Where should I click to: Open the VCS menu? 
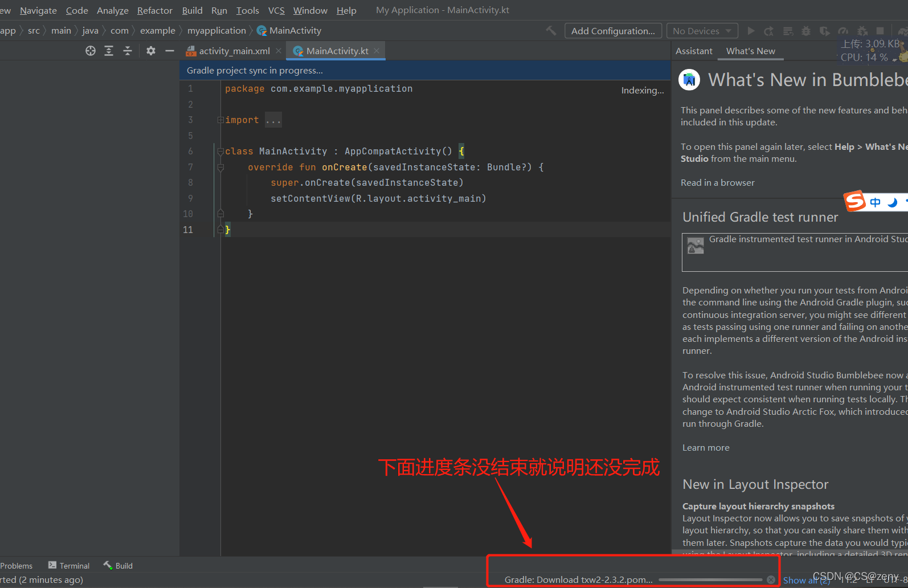[x=276, y=10]
